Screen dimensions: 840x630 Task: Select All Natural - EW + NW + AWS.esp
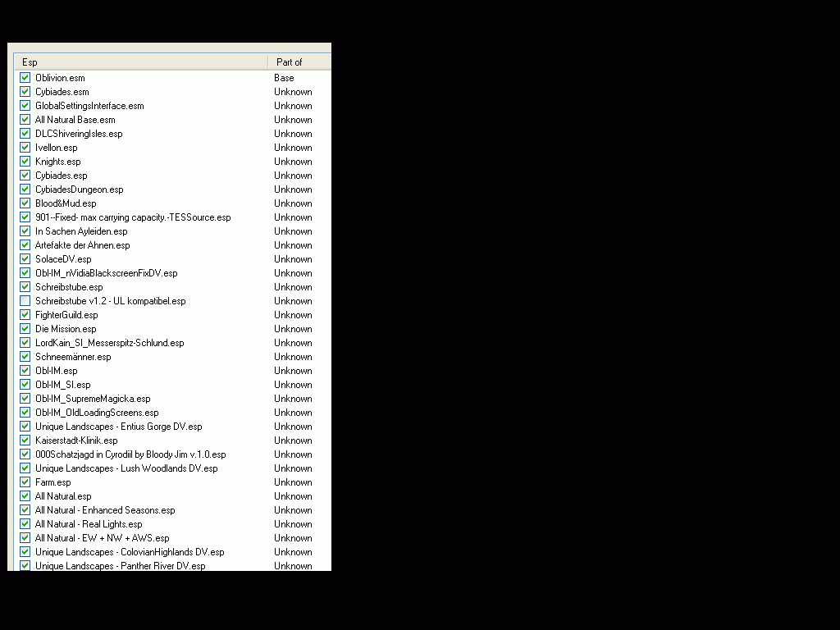click(x=102, y=538)
